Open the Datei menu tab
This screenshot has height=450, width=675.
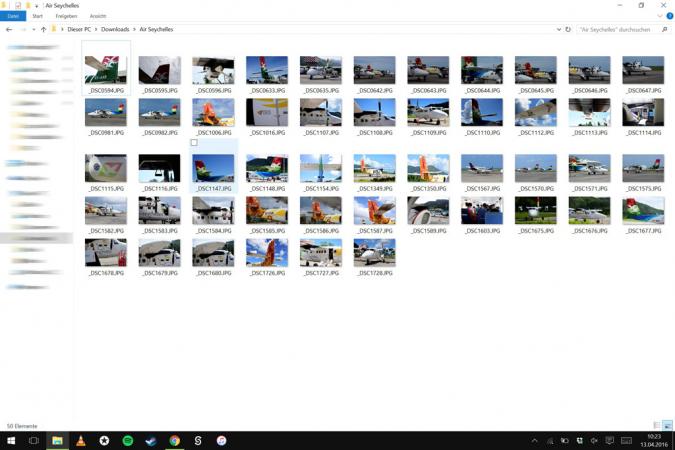tap(13, 16)
